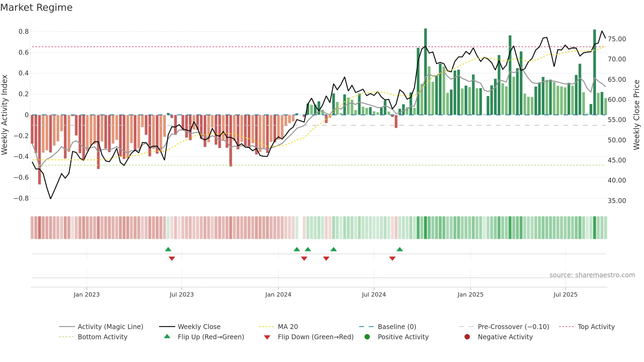Viewport: 644px width, 362px height.
Task: Click the 35.00 price axis label
Action: click(617, 201)
